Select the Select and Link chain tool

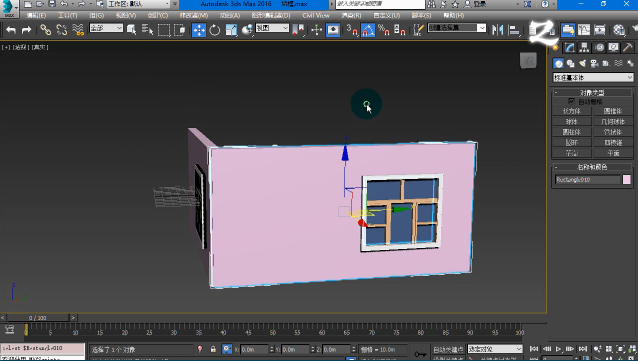point(46,30)
